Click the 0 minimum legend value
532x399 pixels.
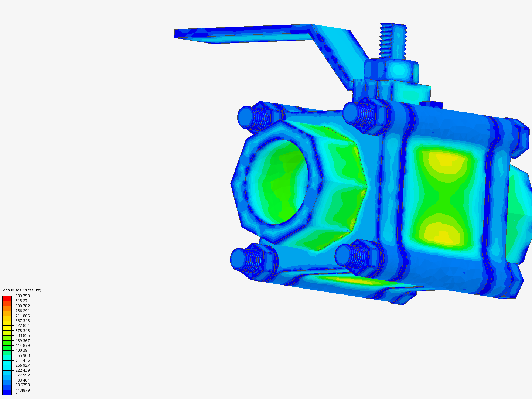(16, 395)
